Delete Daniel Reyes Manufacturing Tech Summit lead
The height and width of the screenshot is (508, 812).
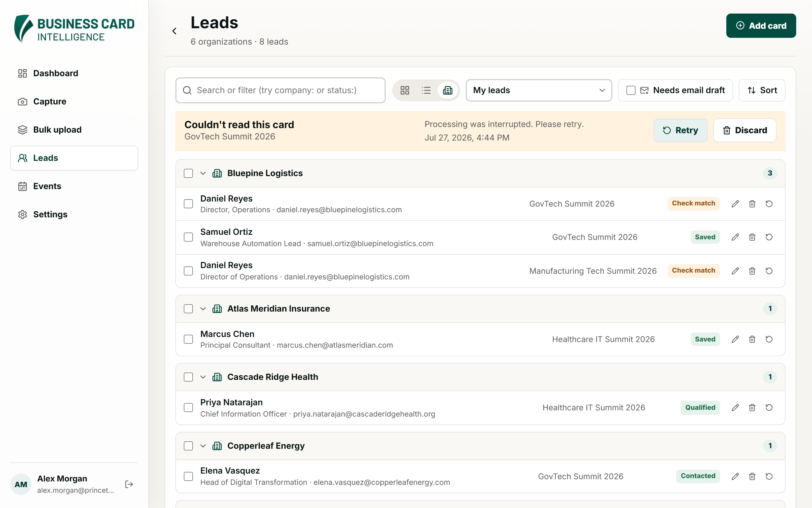click(752, 271)
